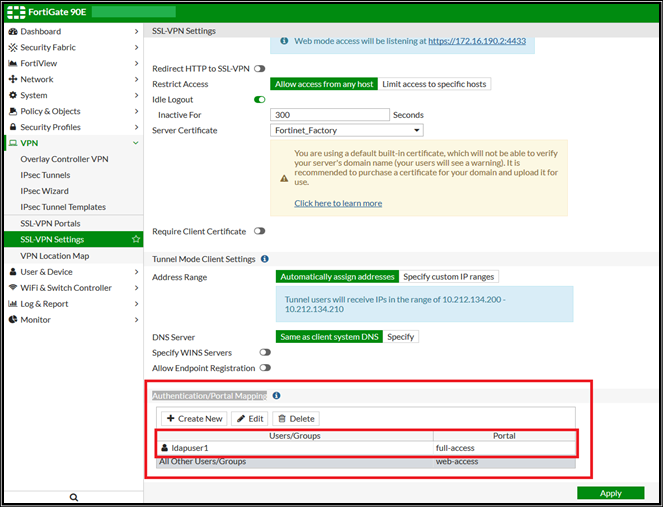Click the Policy & Objects icon
This screenshot has height=507, width=663.
click(12, 112)
